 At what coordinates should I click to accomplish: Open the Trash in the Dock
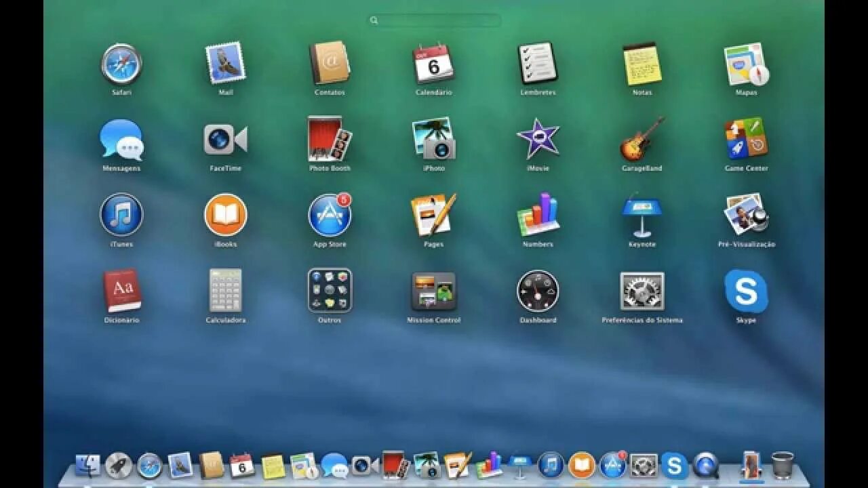click(x=783, y=466)
